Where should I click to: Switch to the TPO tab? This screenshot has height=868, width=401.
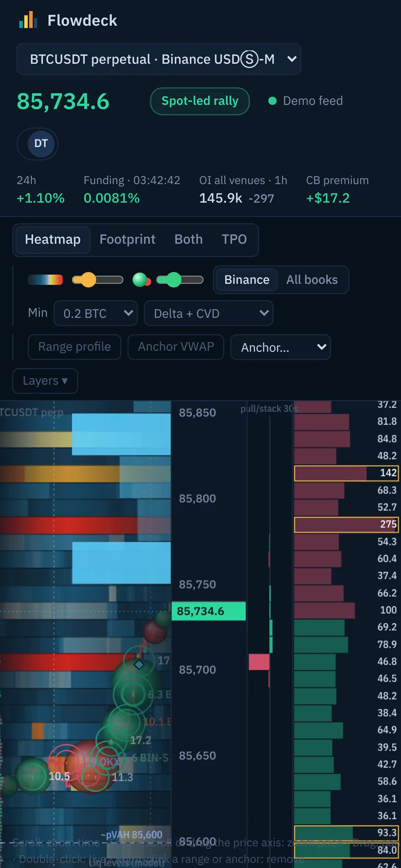[x=234, y=240]
